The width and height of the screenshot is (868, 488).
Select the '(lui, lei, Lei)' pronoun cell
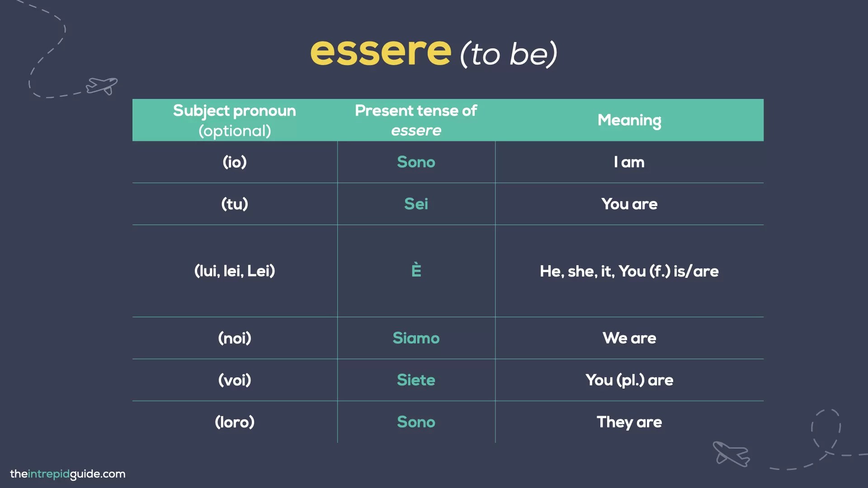click(x=235, y=271)
